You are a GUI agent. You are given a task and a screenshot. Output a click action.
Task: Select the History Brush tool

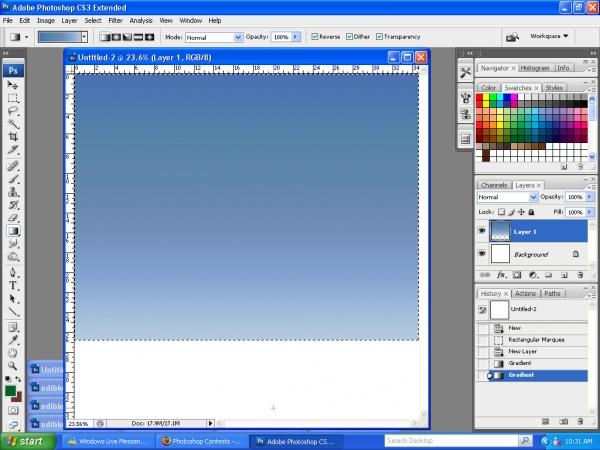pyautogui.click(x=13, y=205)
